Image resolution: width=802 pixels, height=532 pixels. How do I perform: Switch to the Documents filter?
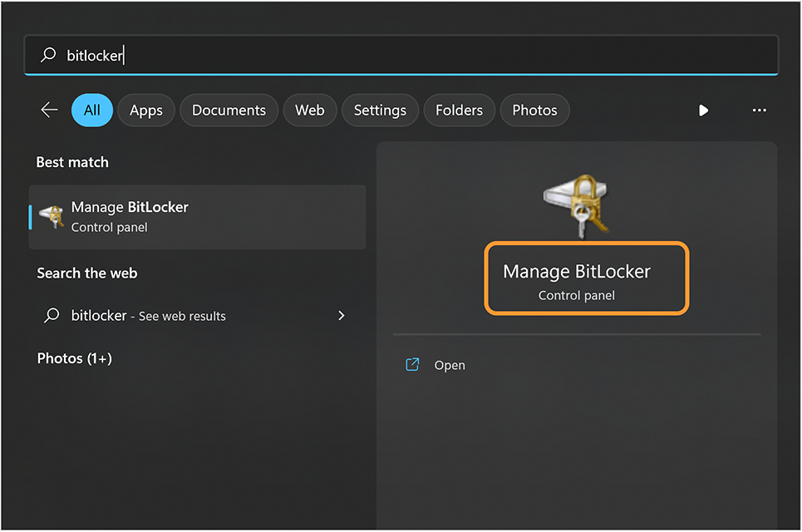pos(229,110)
